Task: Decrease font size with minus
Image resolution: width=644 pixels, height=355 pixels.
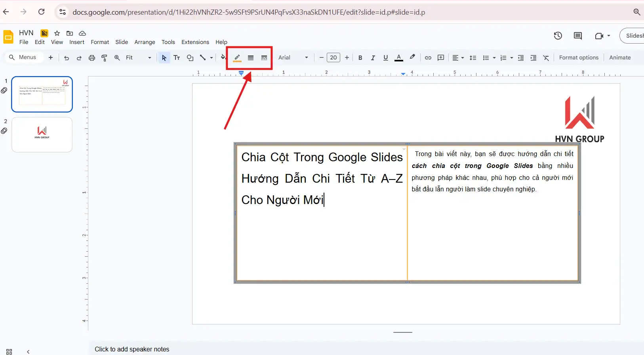Action: pyautogui.click(x=322, y=58)
